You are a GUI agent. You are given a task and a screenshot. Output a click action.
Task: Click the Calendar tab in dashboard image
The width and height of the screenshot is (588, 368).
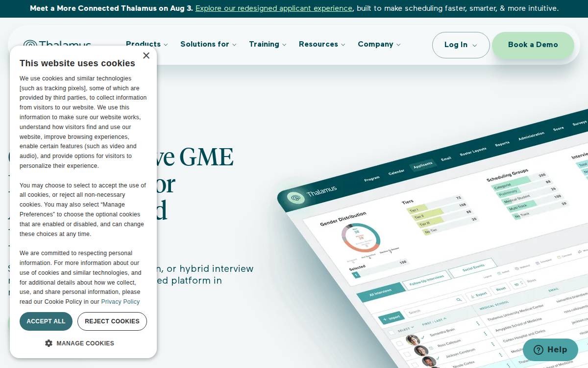396,172
